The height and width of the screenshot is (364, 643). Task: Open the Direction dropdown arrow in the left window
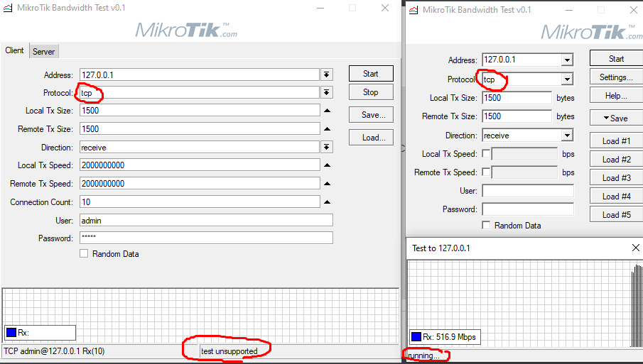[326, 147]
